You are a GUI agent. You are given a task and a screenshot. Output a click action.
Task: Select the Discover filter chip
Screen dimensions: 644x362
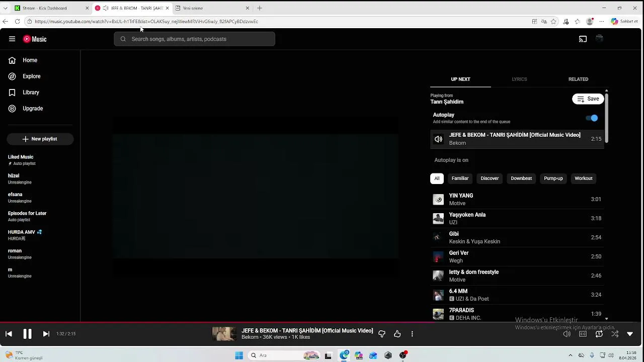tap(490, 178)
